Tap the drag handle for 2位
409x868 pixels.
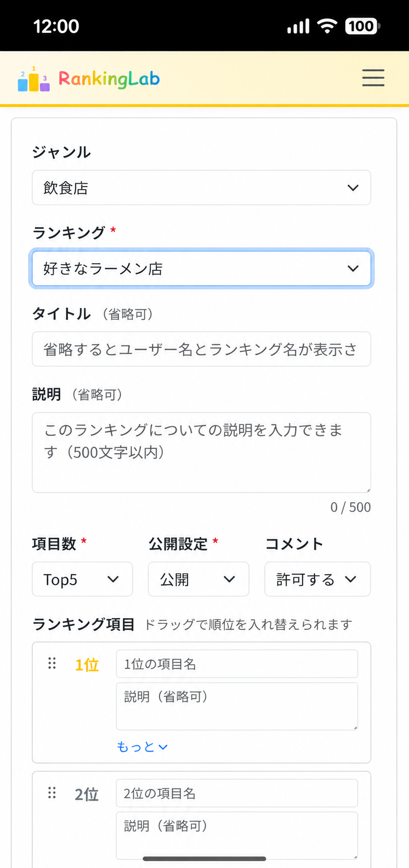[x=52, y=792]
